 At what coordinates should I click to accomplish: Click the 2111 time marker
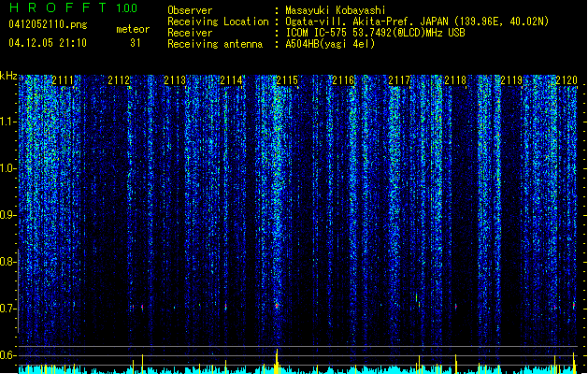coord(63,80)
